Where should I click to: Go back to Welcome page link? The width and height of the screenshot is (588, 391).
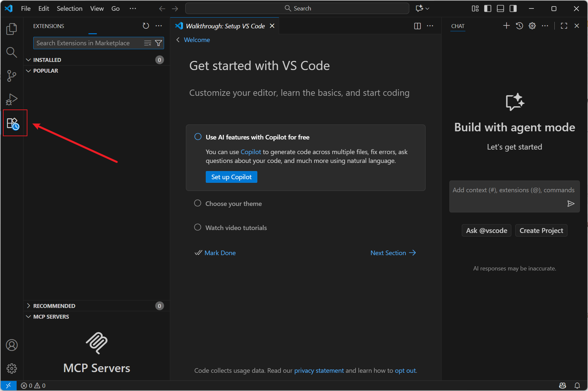[197, 40]
